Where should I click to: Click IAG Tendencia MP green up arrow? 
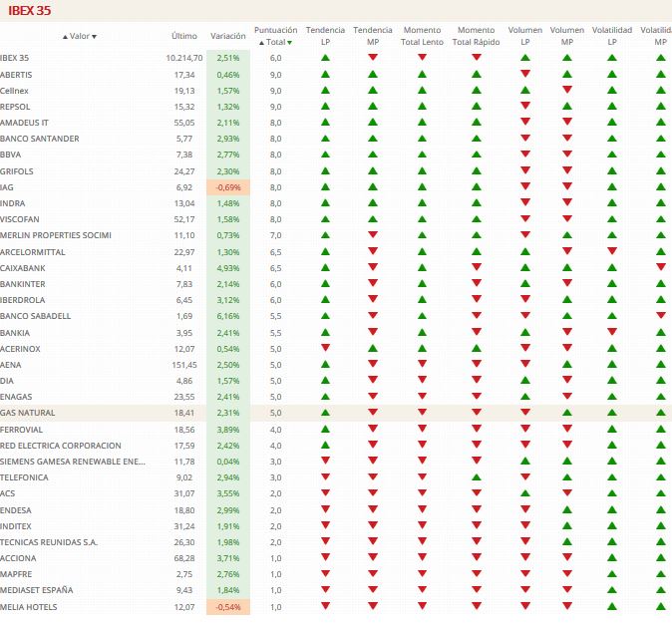click(x=373, y=186)
